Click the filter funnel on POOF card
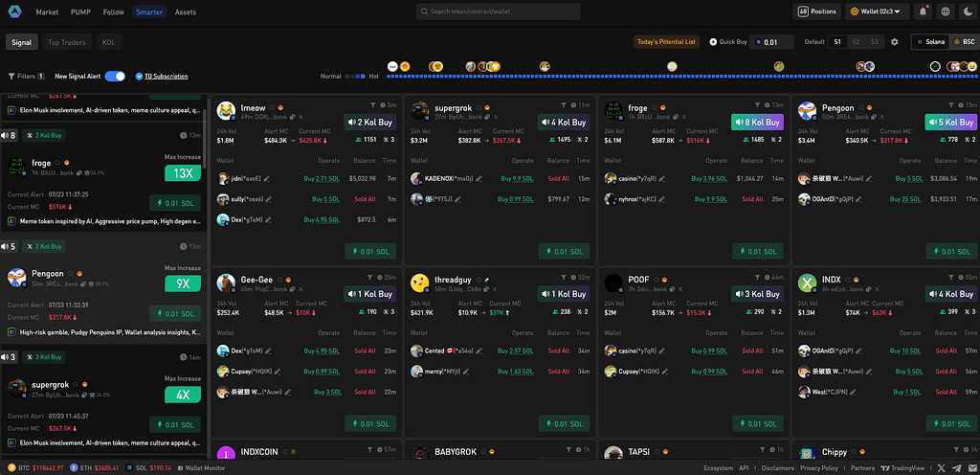Screen dimensions: 980x475 pyautogui.click(x=757, y=277)
